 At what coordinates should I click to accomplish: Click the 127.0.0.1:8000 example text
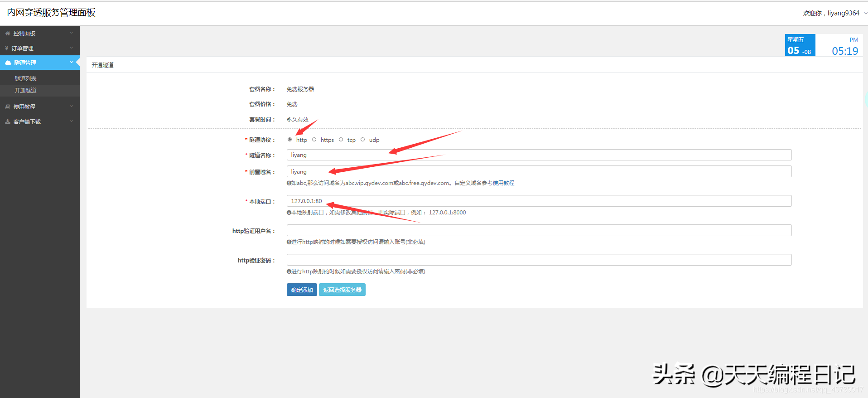[x=448, y=213]
